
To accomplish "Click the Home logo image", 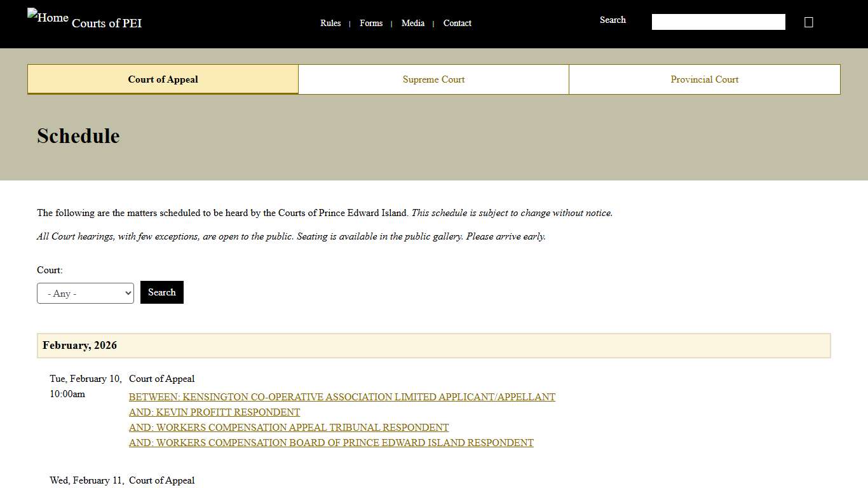I will pos(48,17).
